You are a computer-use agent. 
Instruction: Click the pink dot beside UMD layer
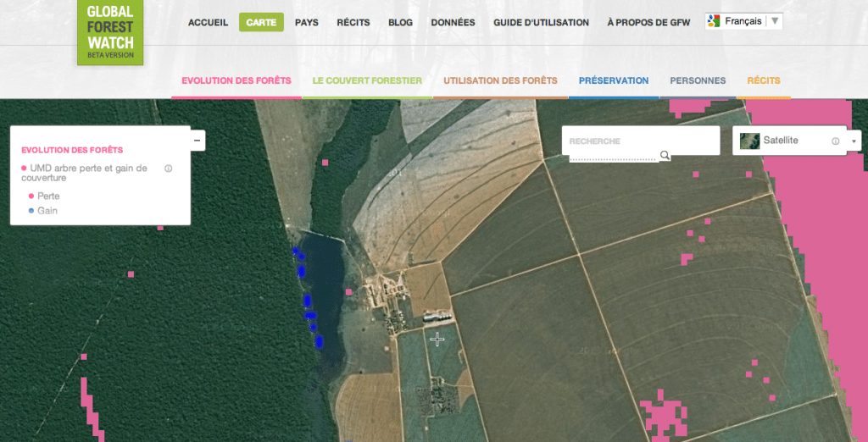[x=24, y=168]
